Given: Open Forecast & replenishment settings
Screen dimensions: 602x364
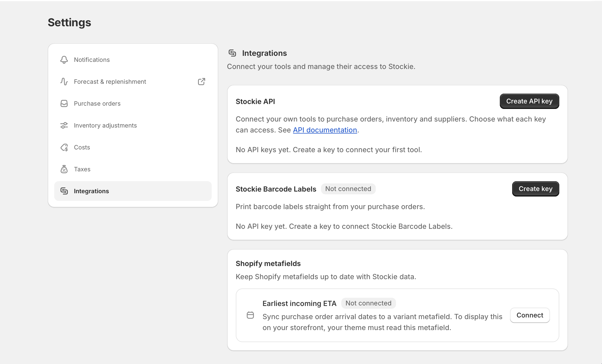Looking at the screenshot, I should coord(133,82).
